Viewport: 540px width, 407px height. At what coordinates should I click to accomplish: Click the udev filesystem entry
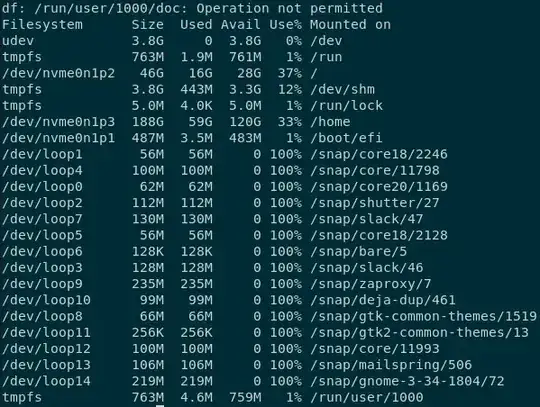18,41
